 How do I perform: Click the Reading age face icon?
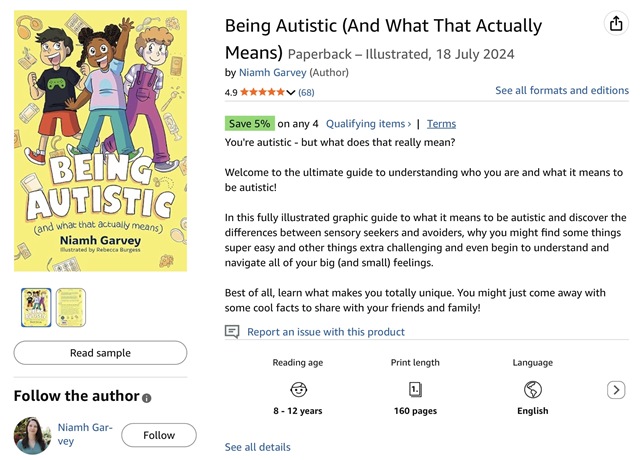coord(298,389)
